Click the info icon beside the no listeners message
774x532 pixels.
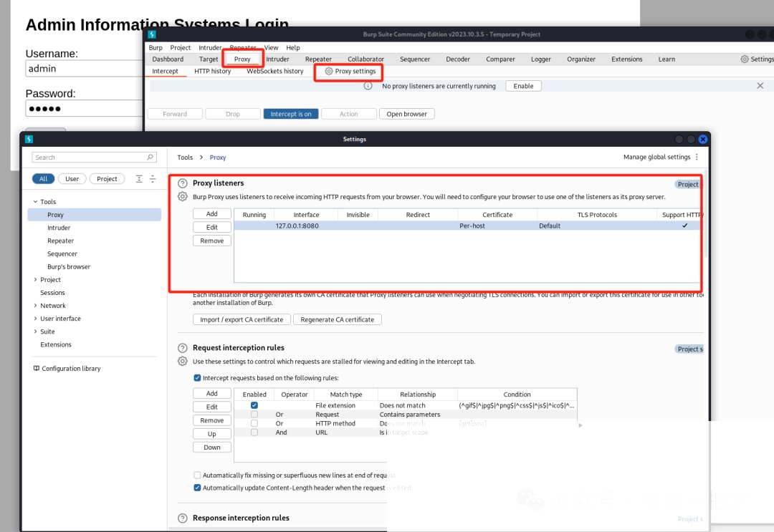[368, 86]
